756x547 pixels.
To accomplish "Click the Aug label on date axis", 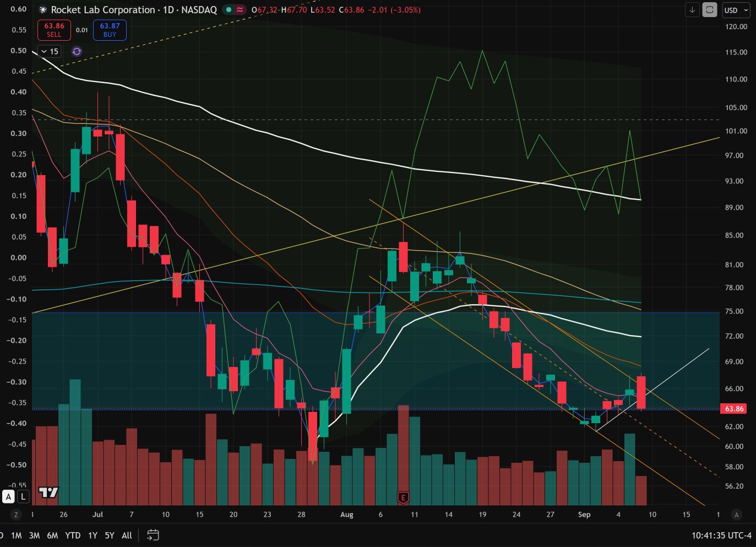I will coord(346,514).
